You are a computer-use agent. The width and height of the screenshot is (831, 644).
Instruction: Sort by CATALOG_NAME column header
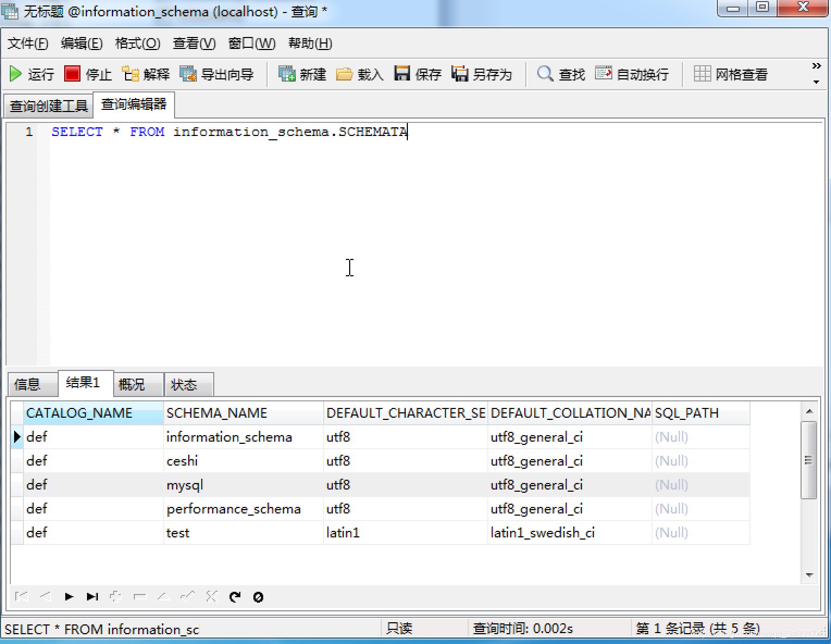pos(93,413)
